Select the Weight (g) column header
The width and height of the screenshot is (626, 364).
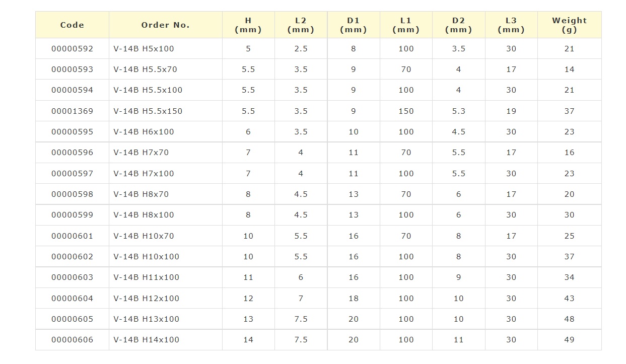[569, 25]
